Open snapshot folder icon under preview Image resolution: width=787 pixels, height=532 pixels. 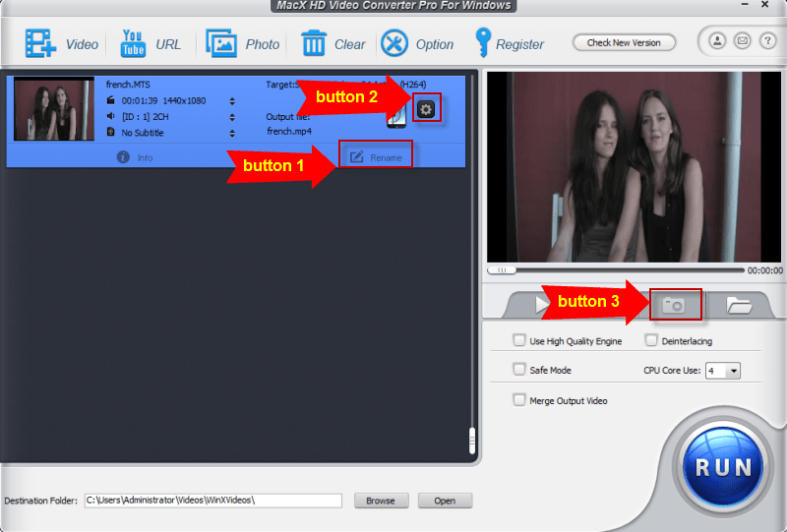point(739,305)
